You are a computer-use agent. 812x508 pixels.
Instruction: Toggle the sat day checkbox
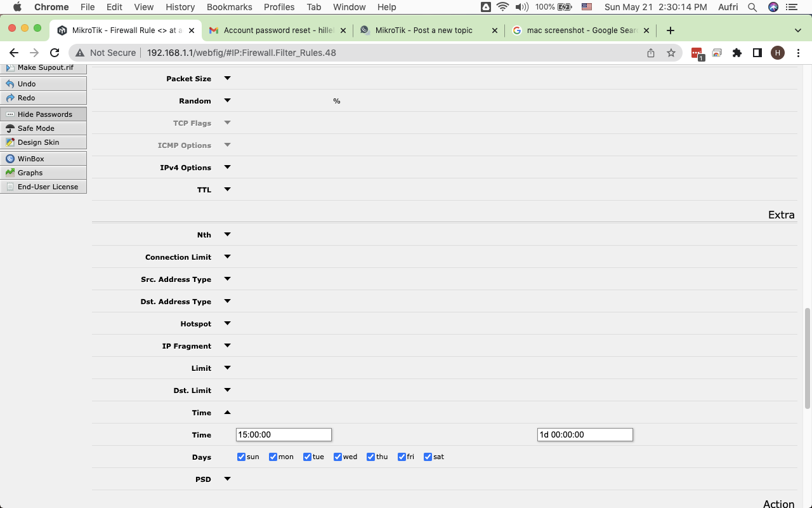428,457
